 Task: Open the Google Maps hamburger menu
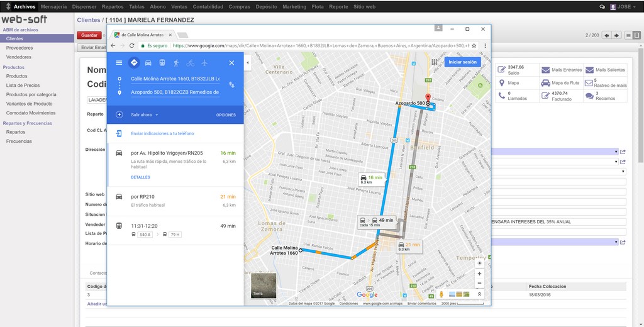click(x=119, y=63)
